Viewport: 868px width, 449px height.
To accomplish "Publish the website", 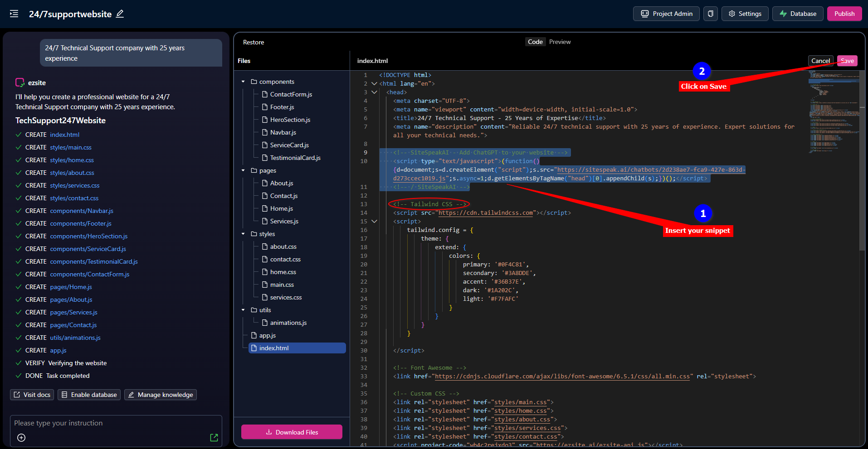I will (x=844, y=14).
